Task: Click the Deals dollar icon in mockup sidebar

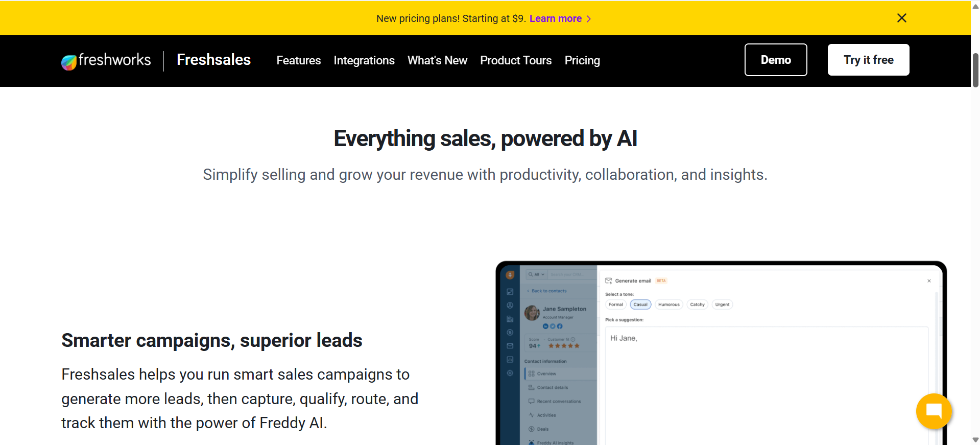Action: pos(510,333)
